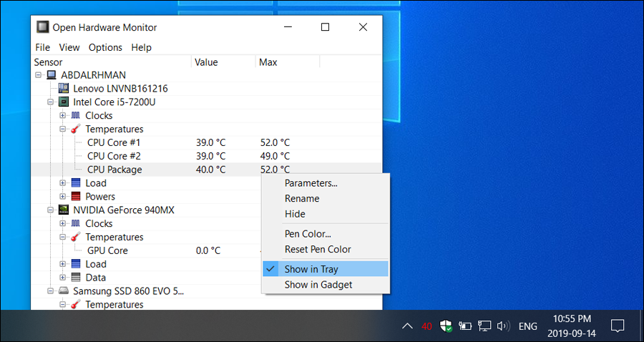Click the network connection tray icon
Image resolution: width=644 pixels, height=342 pixels.
[x=484, y=326]
